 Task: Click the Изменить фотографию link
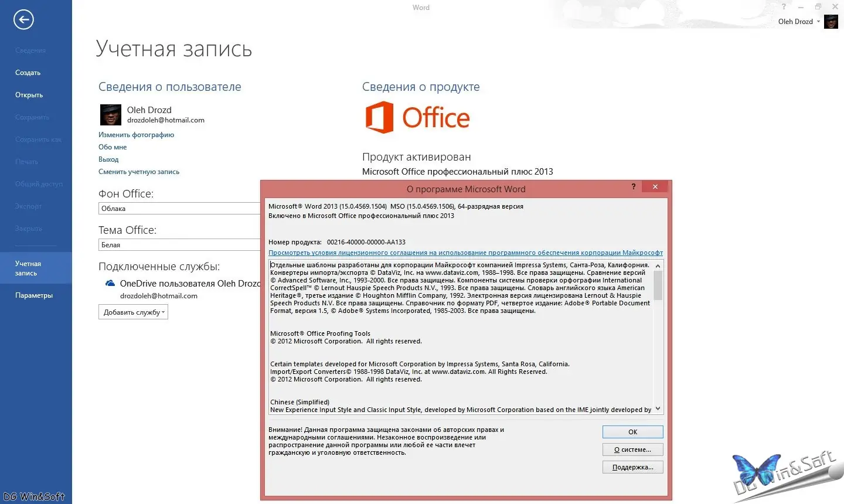[x=136, y=135]
